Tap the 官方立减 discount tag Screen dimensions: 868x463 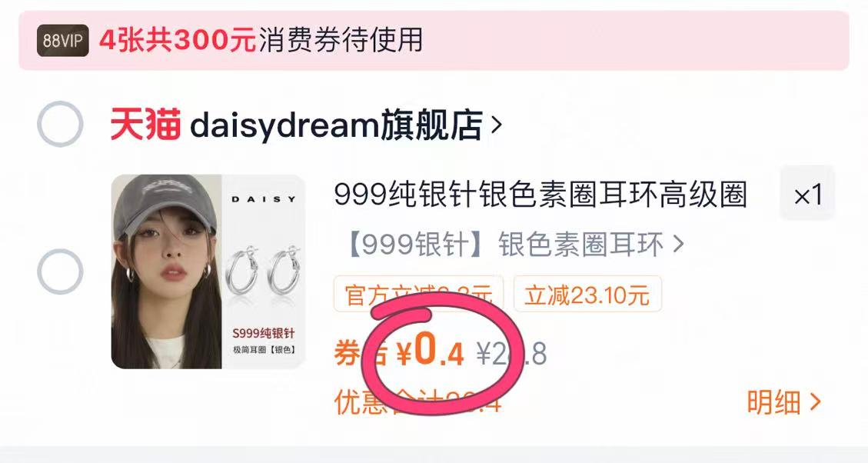418,294
